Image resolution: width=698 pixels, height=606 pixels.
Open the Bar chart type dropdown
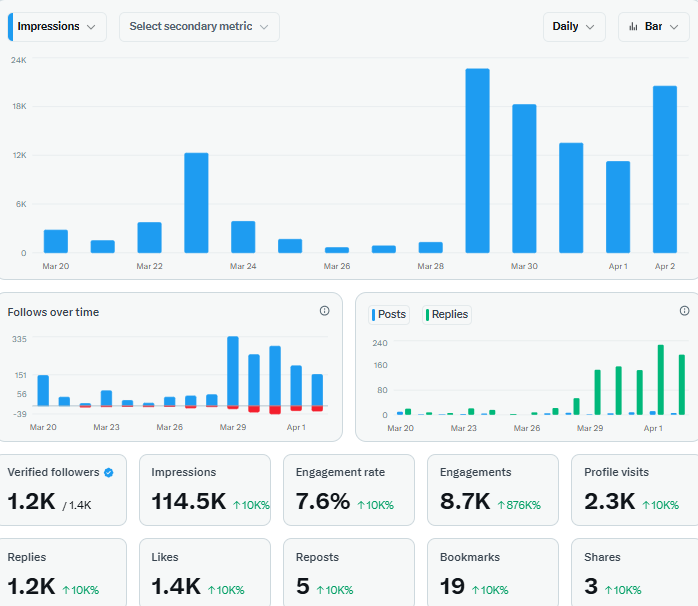[653, 27]
